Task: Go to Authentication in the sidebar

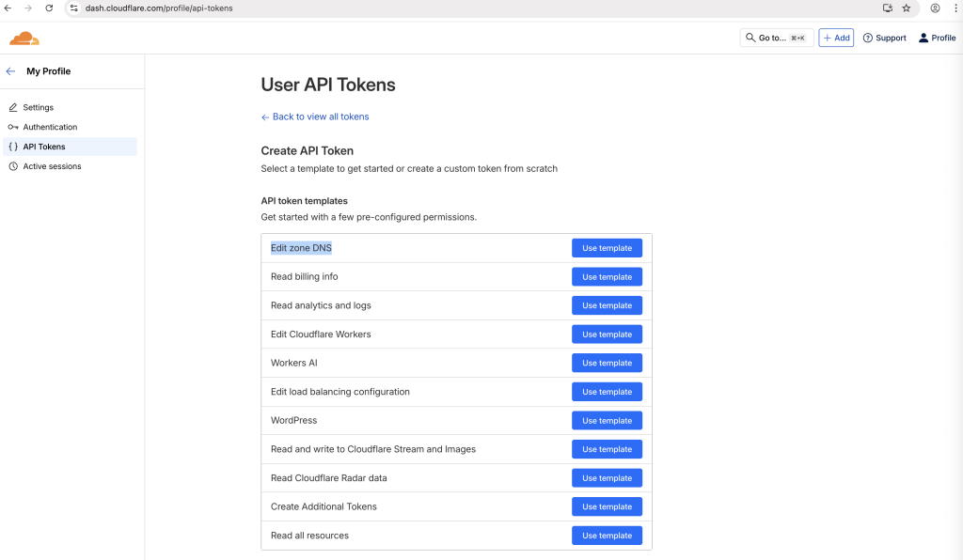Action: (50, 127)
